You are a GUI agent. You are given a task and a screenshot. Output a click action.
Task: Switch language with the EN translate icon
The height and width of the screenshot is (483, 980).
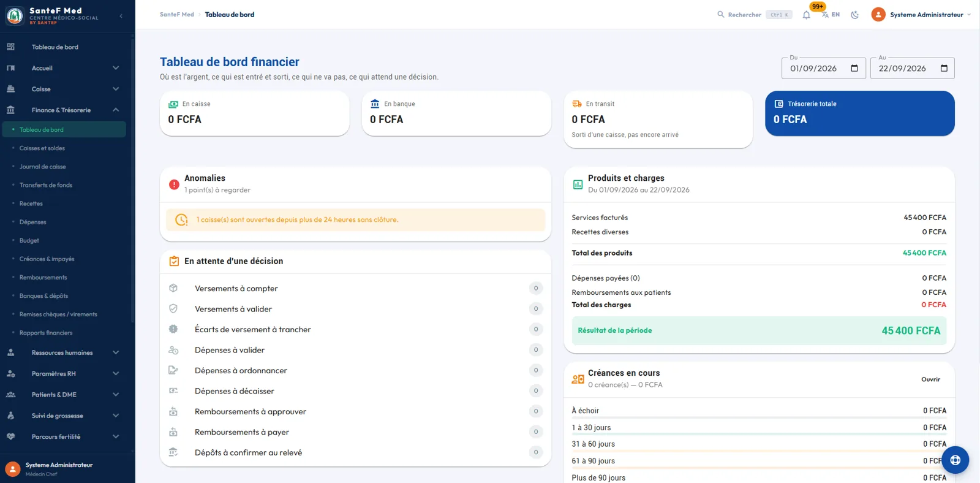[x=831, y=15]
